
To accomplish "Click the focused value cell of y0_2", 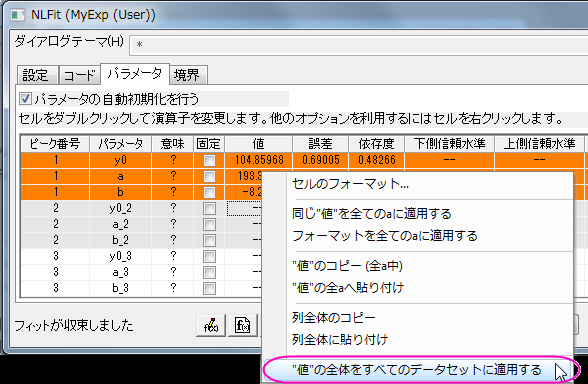I will pos(244,208).
